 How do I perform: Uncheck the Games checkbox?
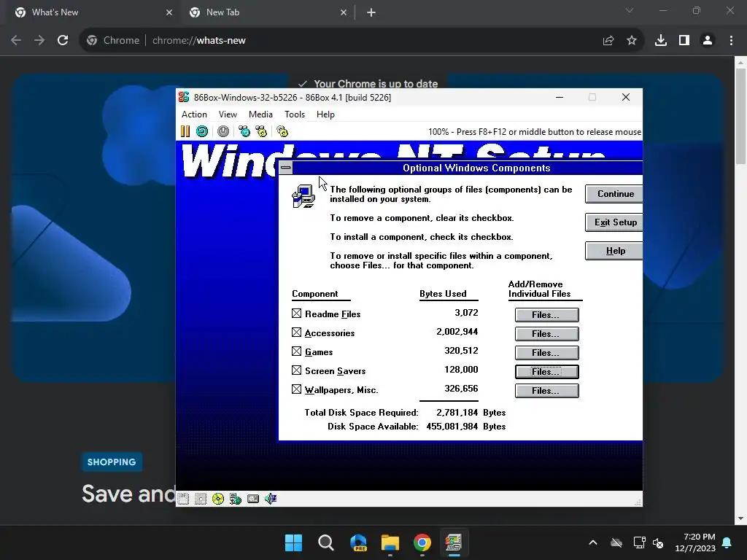(x=296, y=351)
